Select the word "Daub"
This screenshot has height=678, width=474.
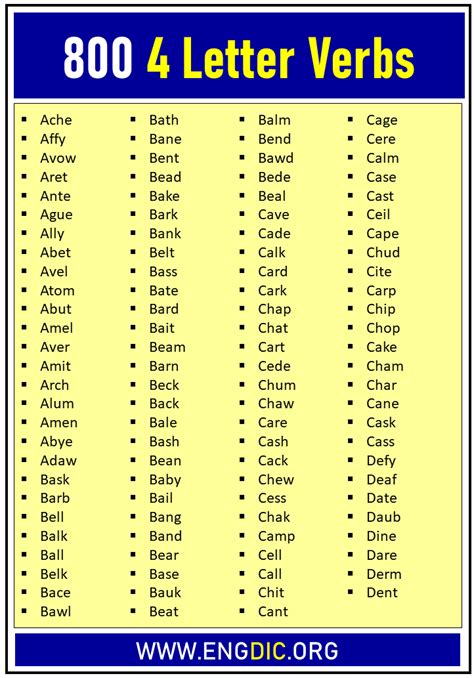[x=383, y=517]
